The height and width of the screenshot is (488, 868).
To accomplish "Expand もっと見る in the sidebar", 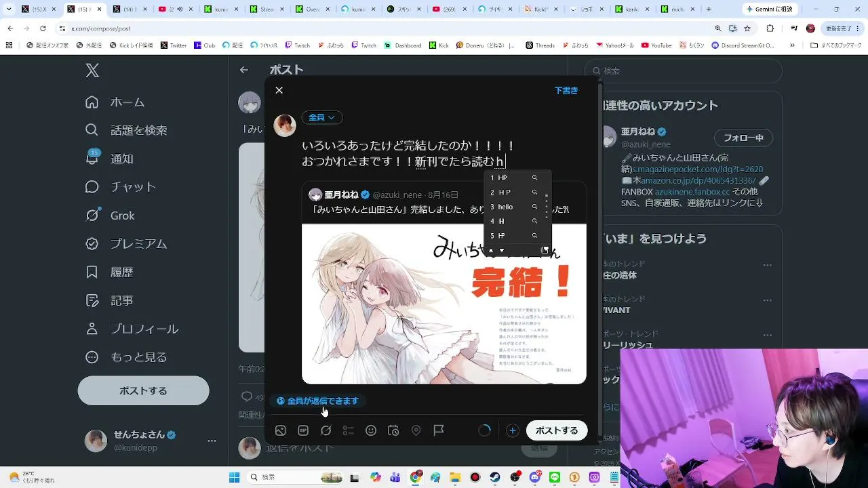I will [126, 357].
